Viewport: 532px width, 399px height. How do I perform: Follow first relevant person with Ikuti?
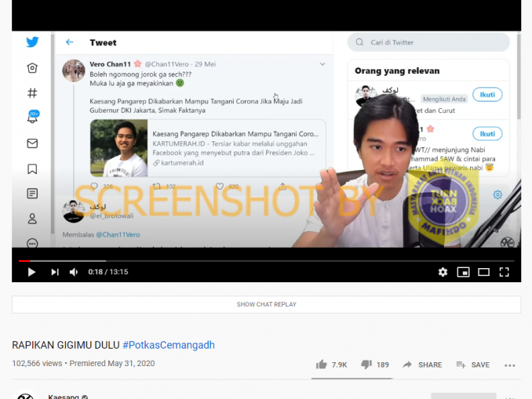pyautogui.click(x=487, y=95)
